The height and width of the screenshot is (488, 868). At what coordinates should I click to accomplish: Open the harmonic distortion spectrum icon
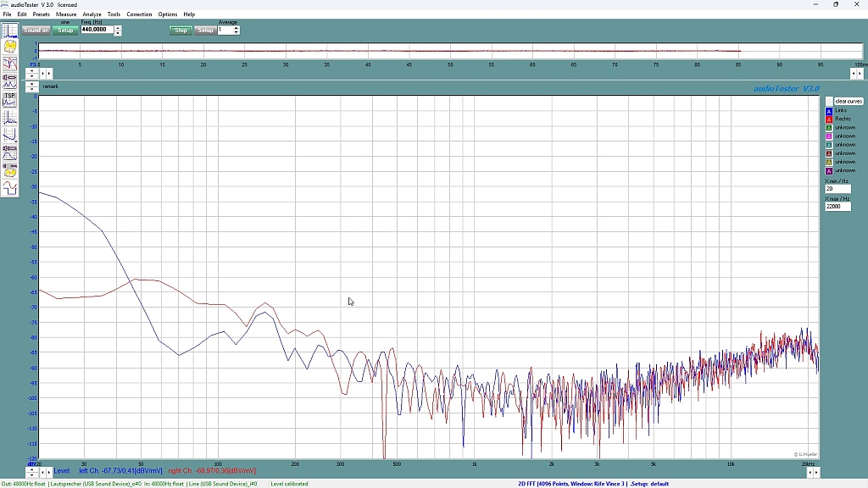10,117
